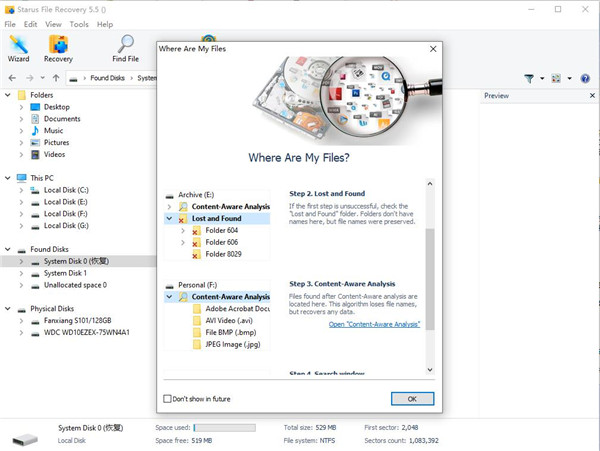600x451 pixels.
Task: Click Folder 604 in the dialog
Action: coord(222,230)
